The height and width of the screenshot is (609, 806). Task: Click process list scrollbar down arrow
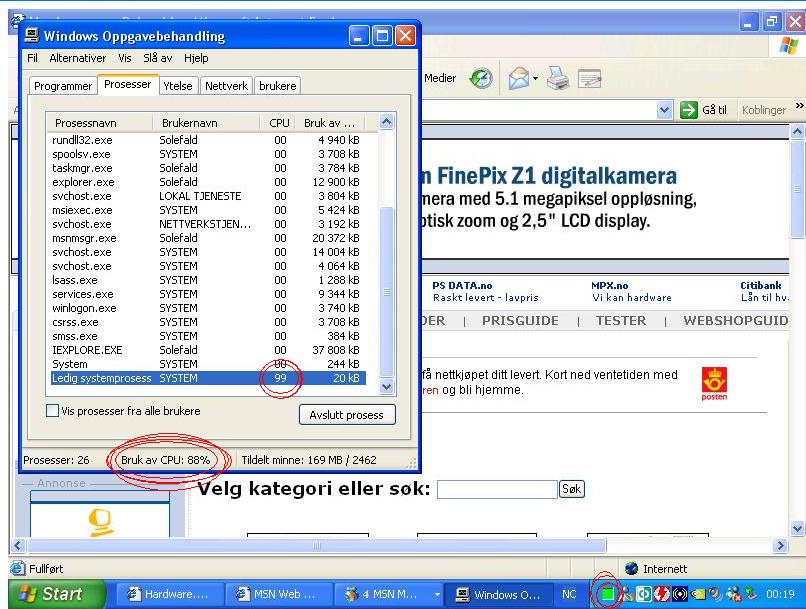[x=387, y=387]
